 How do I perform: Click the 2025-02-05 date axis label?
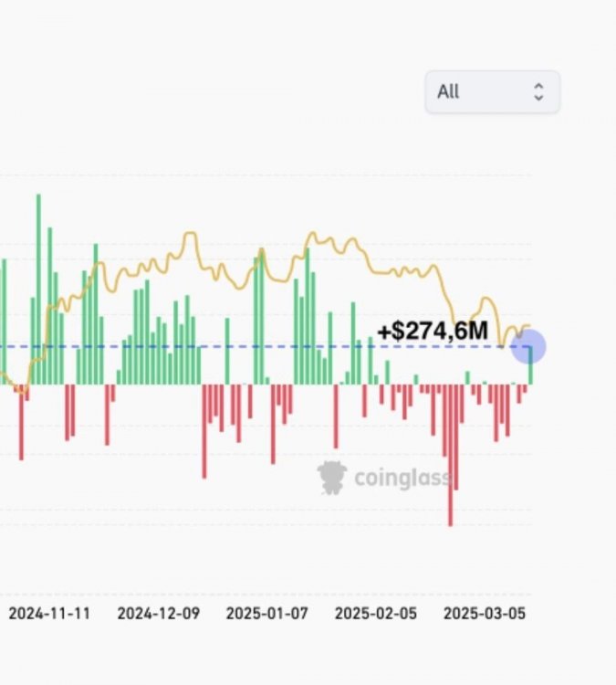tap(375, 614)
